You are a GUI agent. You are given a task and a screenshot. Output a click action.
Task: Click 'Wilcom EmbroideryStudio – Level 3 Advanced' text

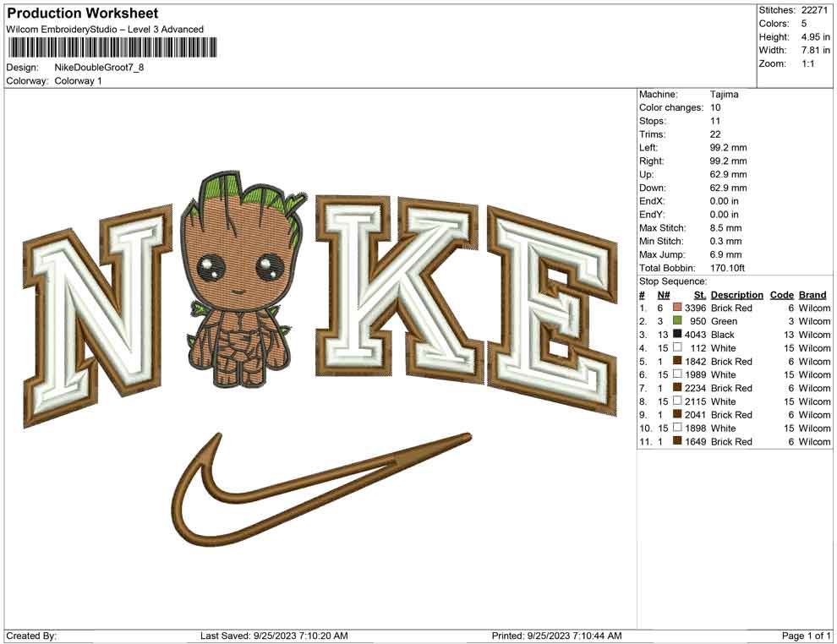(105, 30)
